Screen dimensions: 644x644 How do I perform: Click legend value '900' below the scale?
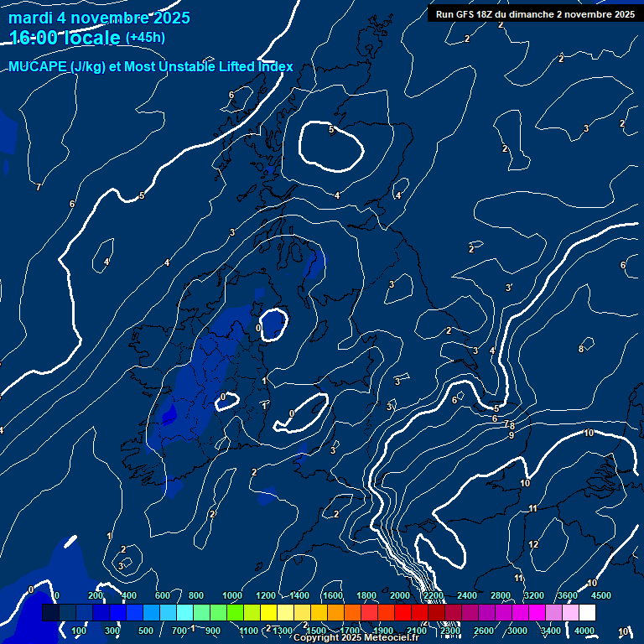tap(213, 631)
